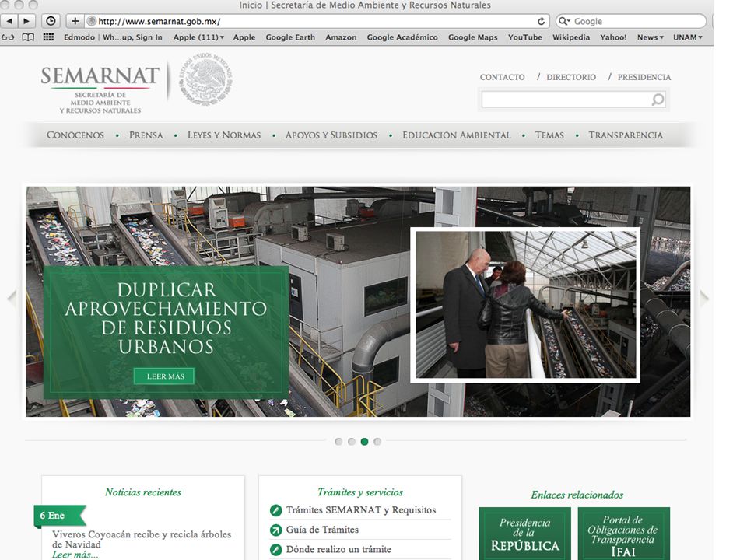
Task: Expand the UNAM bookmarks folder
Action: tap(687, 37)
